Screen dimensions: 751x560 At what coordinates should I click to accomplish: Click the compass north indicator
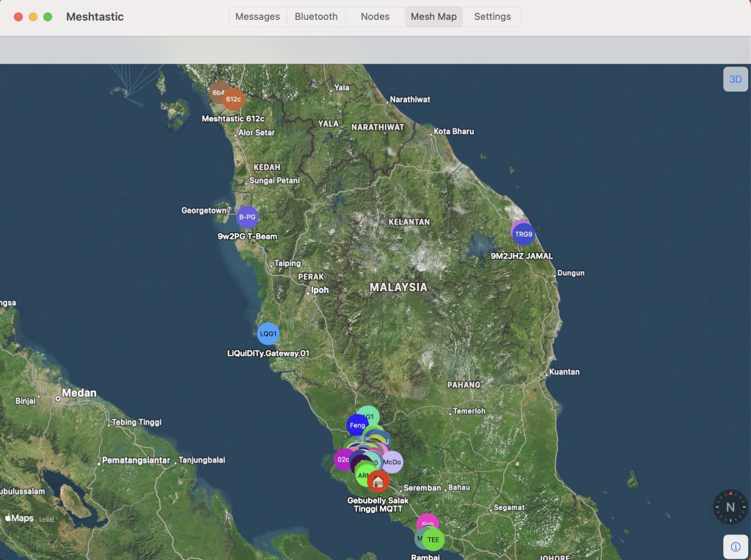click(x=730, y=507)
